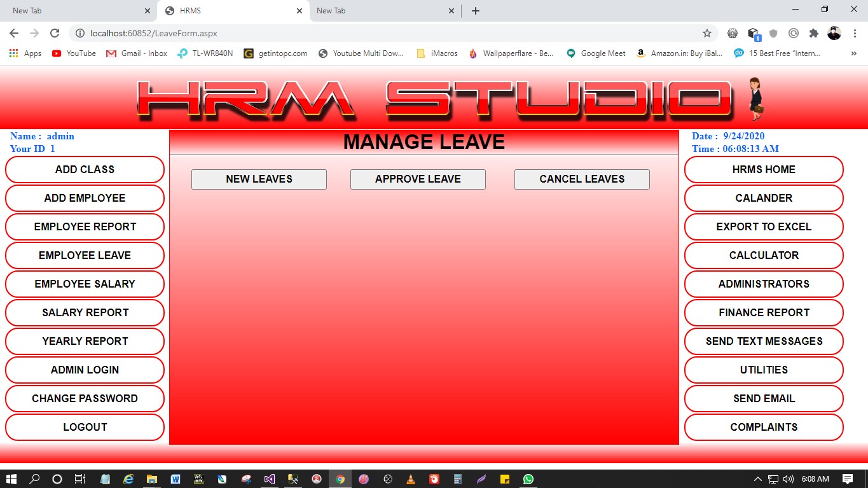Open the Chrome Extensions puzzle icon
Screen dimensions: 868x488
[x=813, y=33]
